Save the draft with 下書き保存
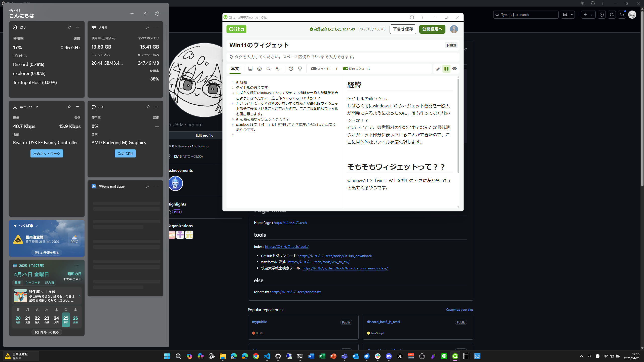The height and width of the screenshot is (362, 644). pos(402,29)
